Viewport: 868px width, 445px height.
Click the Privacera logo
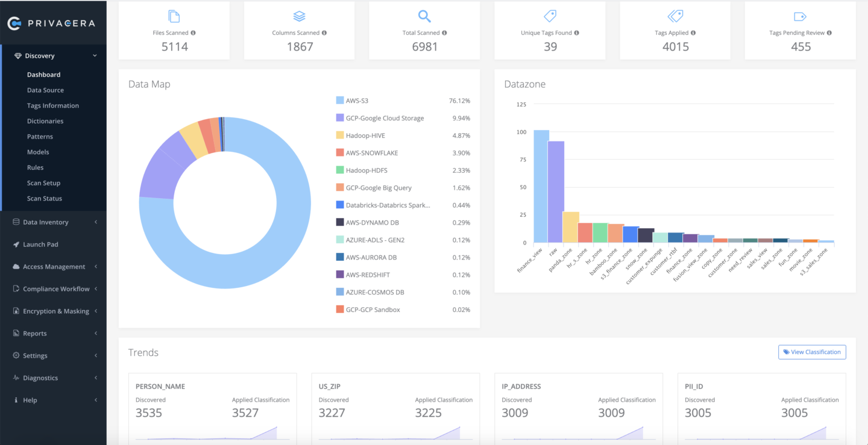53,23
